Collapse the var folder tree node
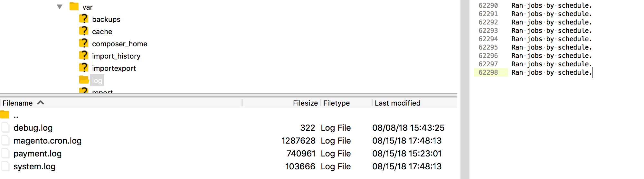Viewport: 644px width, 179px height. (x=60, y=7)
